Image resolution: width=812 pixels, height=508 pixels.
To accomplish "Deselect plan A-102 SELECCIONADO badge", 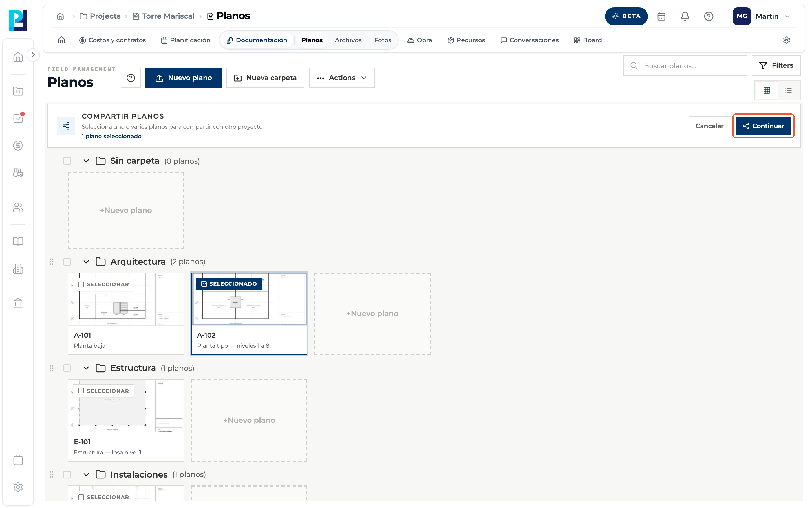I will [x=229, y=284].
